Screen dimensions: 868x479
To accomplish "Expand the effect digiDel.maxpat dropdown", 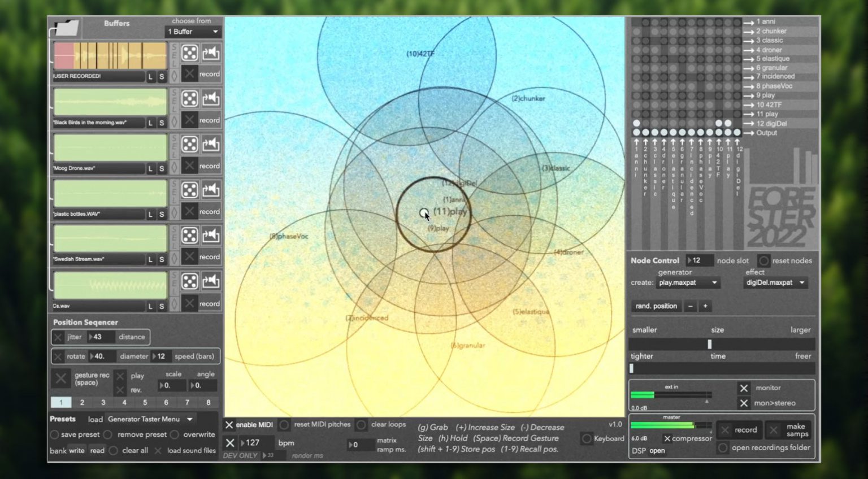I will pyautogui.click(x=775, y=282).
